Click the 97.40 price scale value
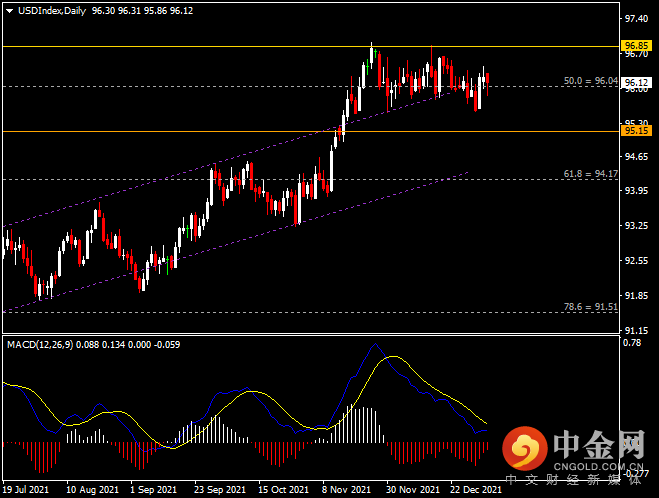This screenshot has width=659, height=498. tap(636, 19)
